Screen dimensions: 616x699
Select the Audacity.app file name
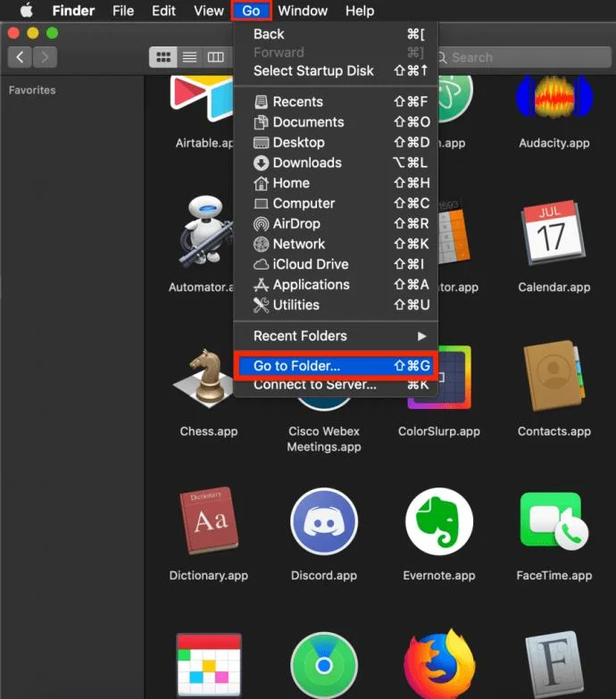point(554,143)
